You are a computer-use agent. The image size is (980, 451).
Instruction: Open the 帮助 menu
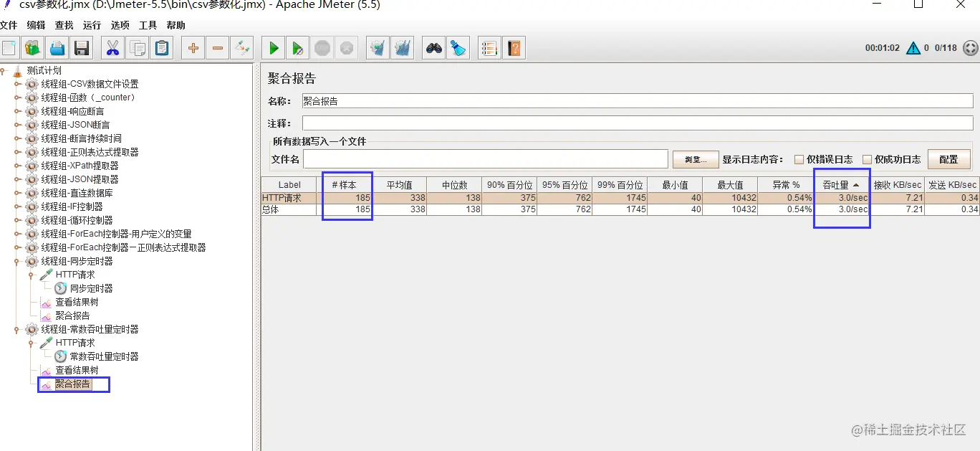click(x=176, y=25)
